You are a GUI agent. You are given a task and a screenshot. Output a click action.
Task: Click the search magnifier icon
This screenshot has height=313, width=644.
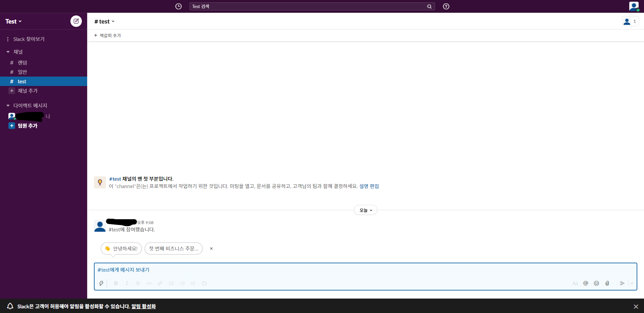[x=429, y=6]
